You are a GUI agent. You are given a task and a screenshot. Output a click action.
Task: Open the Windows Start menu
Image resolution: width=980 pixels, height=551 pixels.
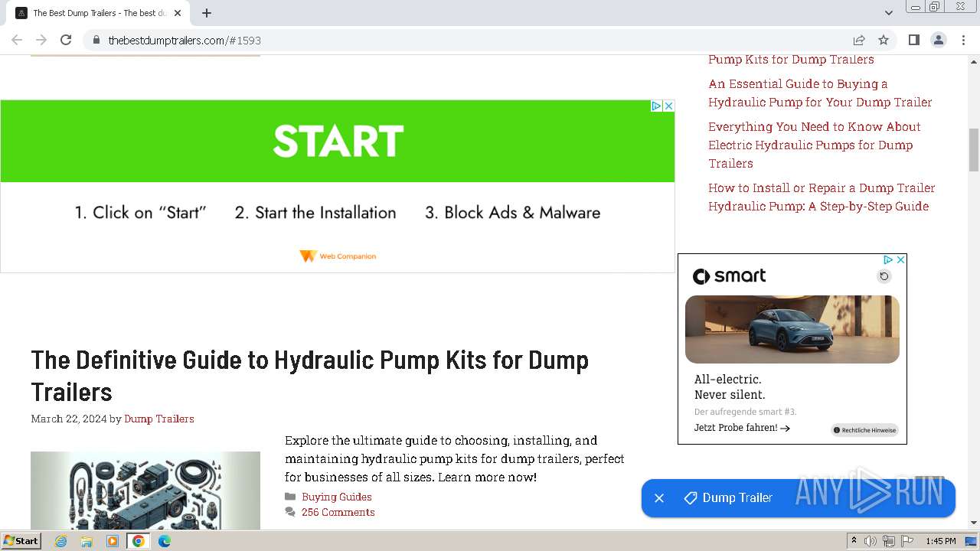tap(21, 541)
